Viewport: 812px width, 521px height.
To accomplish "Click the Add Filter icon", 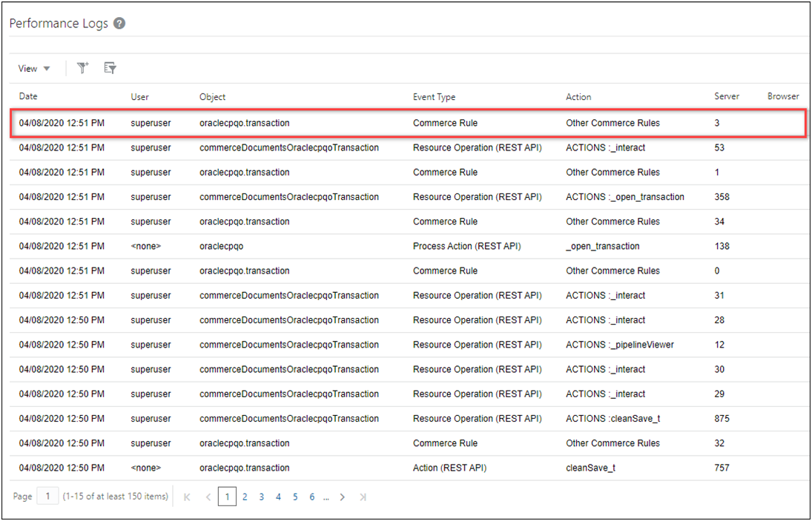I will point(82,67).
